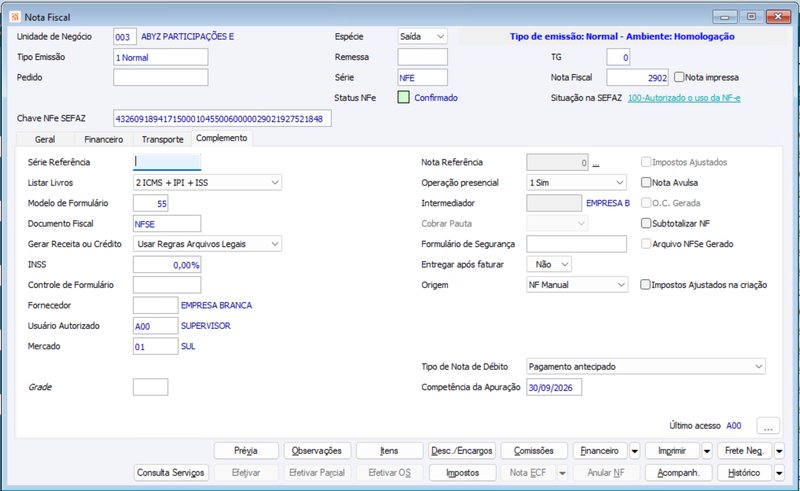Image resolution: width=800 pixels, height=491 pixels.
Task: Click the ellipsis link beside Nota Referência
Action: pos(596,163)
